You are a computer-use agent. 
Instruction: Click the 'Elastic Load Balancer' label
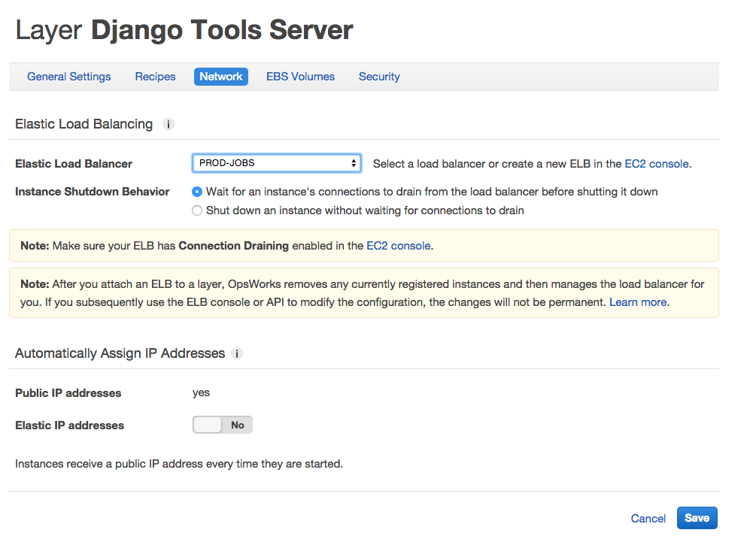point(74,164)
